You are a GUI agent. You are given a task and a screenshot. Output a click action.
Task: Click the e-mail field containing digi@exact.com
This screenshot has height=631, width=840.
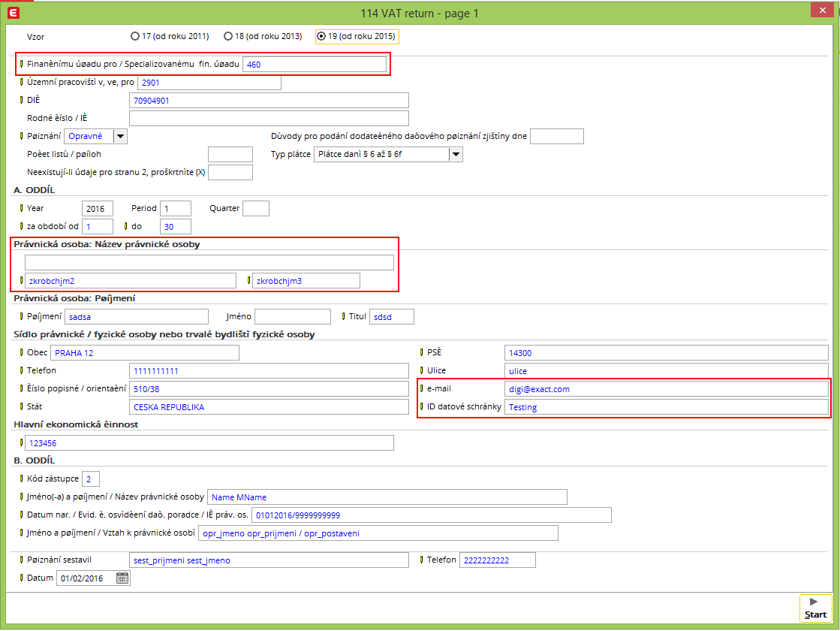click(667, 389)
